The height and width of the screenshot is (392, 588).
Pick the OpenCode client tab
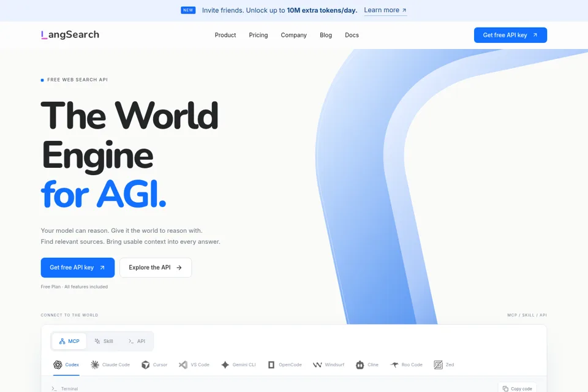click(x=285, y=364)
